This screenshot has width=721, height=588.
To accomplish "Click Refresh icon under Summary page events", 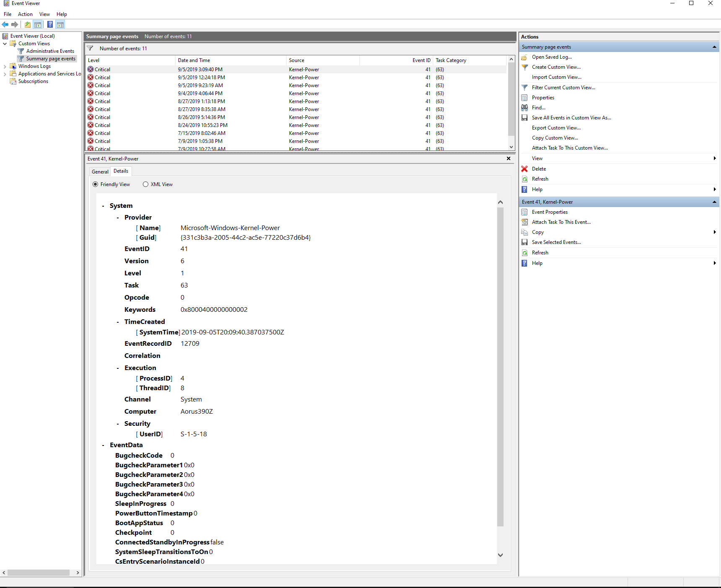I will tap(525, 179).
